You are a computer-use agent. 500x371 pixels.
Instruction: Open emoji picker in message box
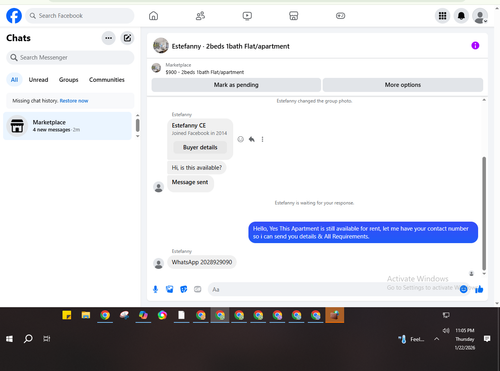click(464, 289)
